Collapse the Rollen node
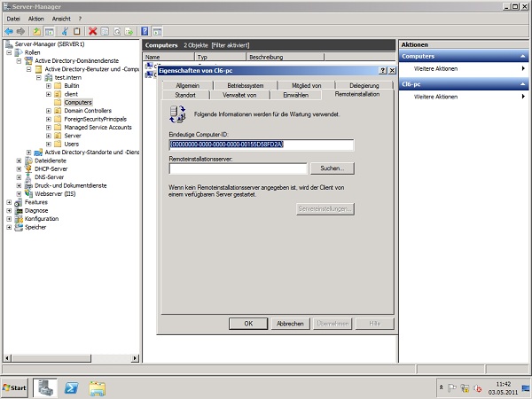Screen dimensions: 532x399 click(9, 52)
